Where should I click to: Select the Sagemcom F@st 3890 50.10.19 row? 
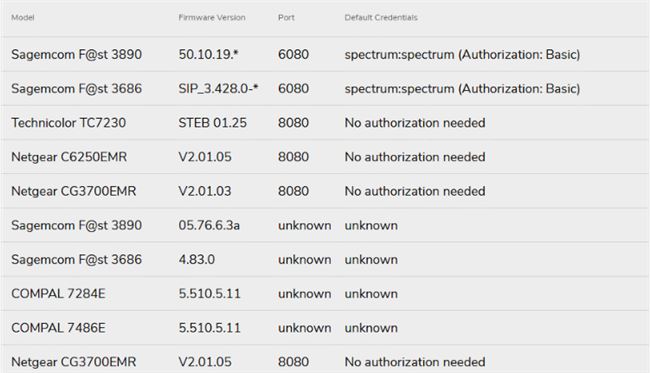click(x=325, y=54)
